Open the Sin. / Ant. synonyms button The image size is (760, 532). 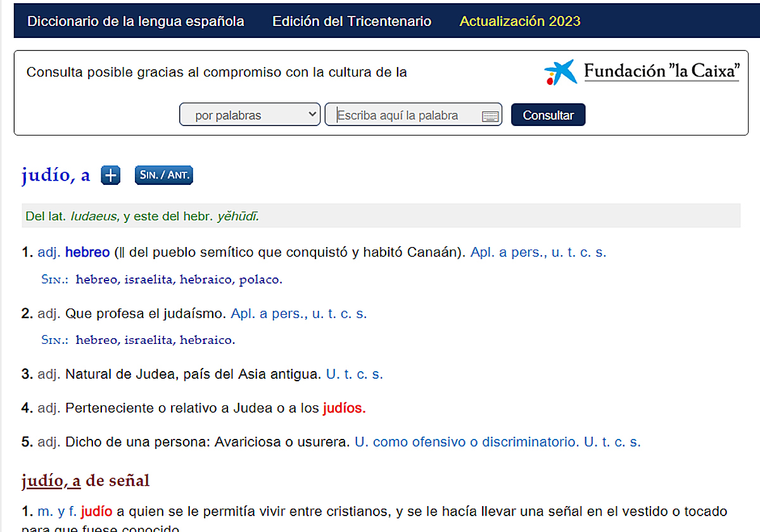(163, 175)
